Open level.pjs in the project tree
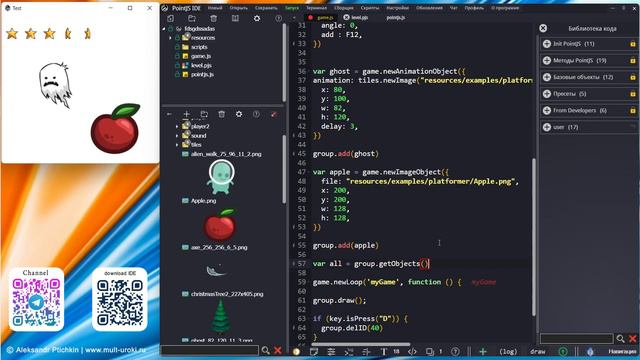The width and height of the screenshot is (640, 360). (201, 65)
